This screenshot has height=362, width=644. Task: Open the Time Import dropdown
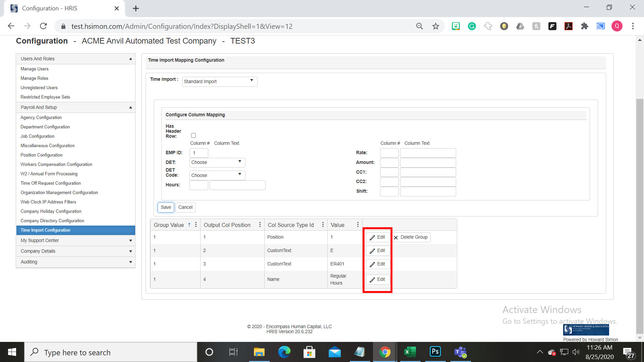coord(220,81)
